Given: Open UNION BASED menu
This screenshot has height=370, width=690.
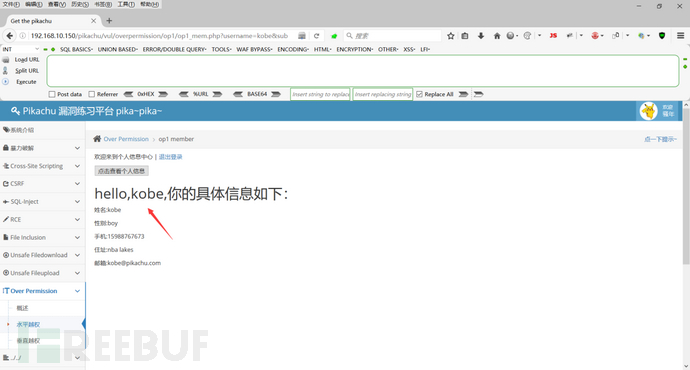Looking at the screenshot, I should (117, 49).
